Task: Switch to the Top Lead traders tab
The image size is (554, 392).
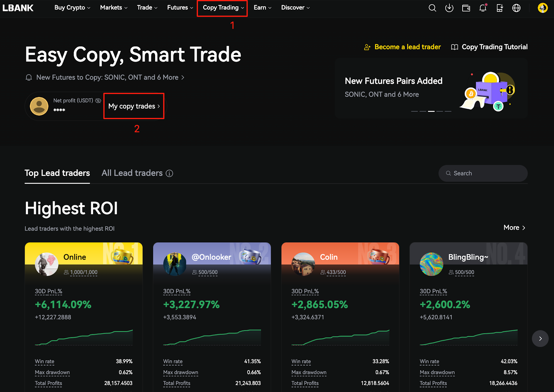Action: [x=57, y=173]
